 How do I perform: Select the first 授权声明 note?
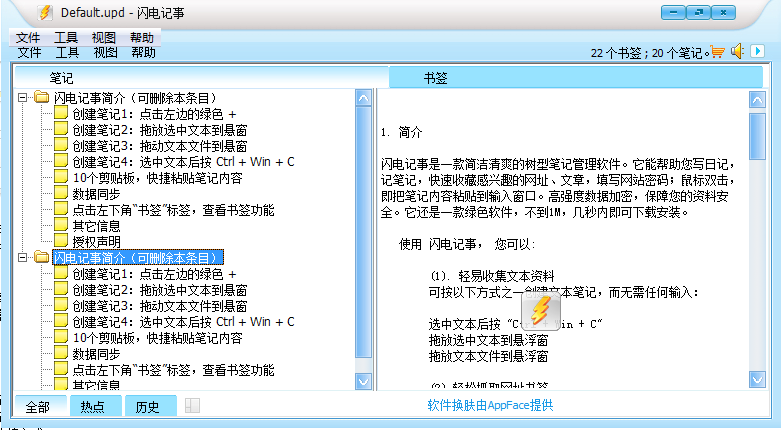tap(96, 242)
